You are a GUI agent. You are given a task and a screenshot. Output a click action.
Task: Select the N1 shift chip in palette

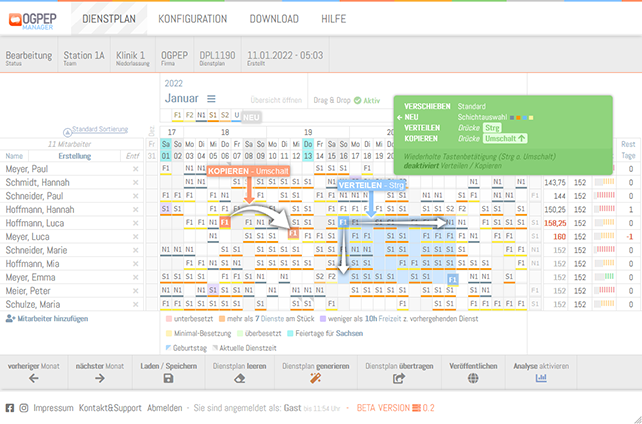tap(201, 116)
